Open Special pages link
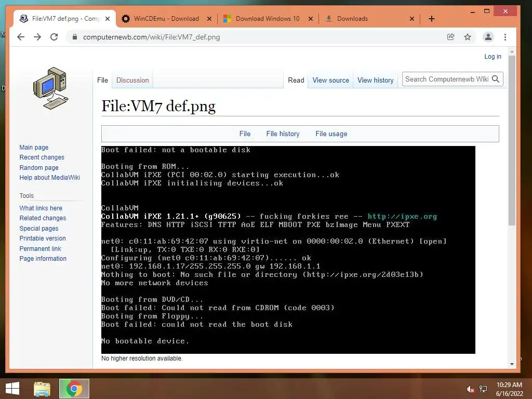This screenshot has height=399, width=532. (x=38, y=229)
